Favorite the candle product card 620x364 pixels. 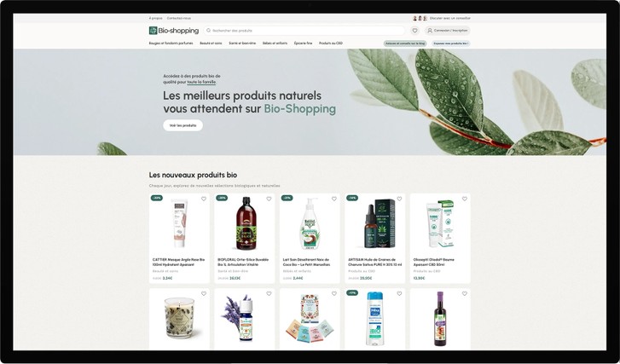(204, 293)
